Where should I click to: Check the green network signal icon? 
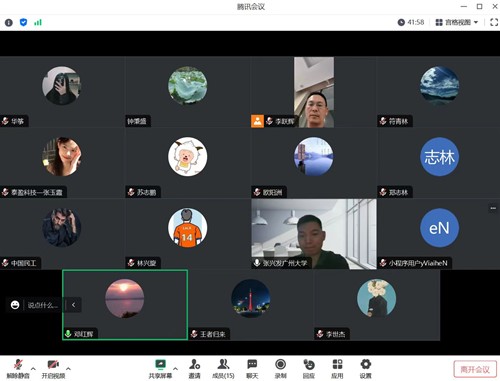pyautogui.click(x=38, y=22)
